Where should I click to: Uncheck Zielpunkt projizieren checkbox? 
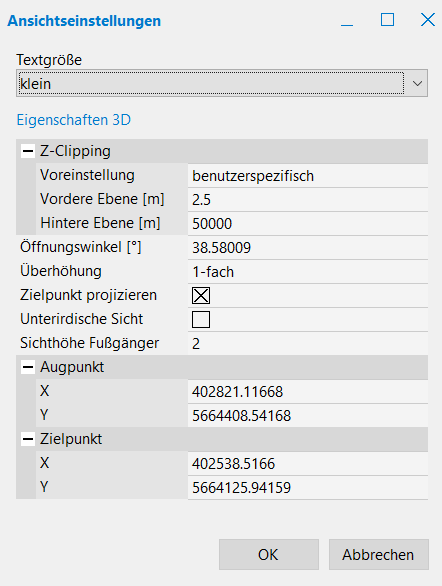(x=201, y=296)
